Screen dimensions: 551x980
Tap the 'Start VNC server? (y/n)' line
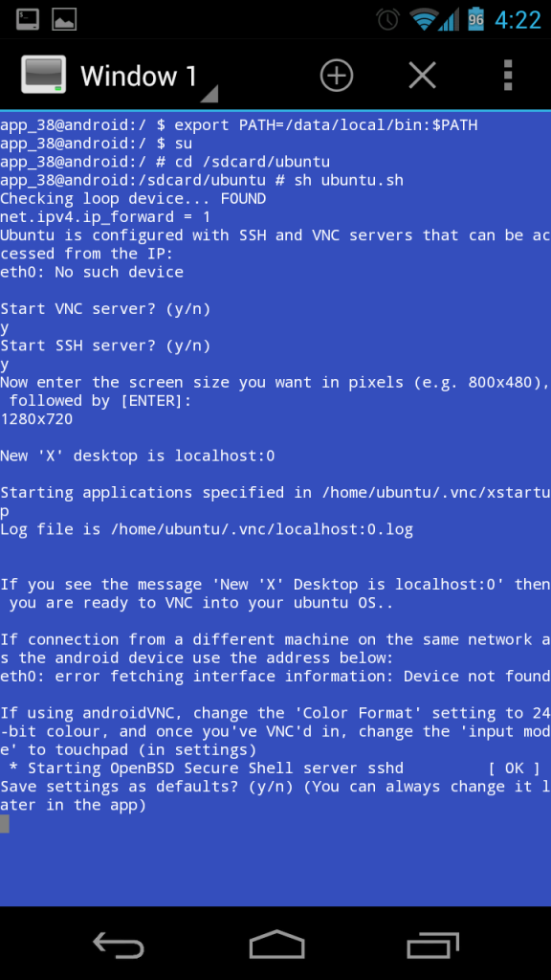(105, 309)
